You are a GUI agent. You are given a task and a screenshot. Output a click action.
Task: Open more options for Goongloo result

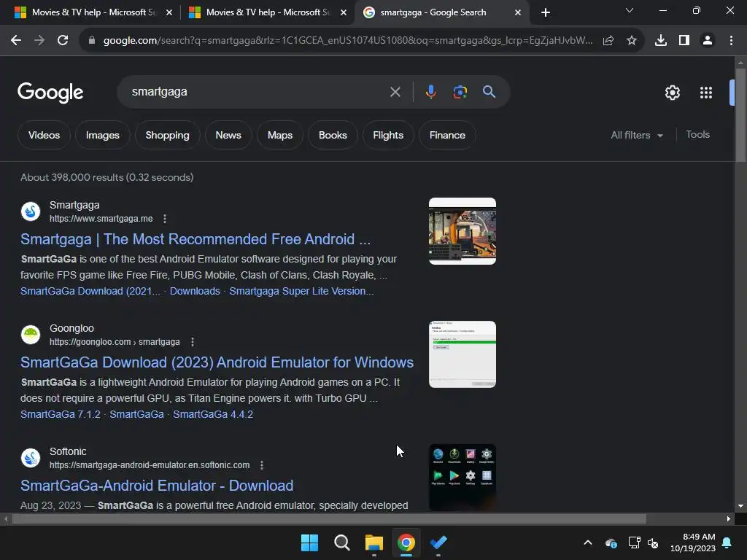click(x=193, y=342)
